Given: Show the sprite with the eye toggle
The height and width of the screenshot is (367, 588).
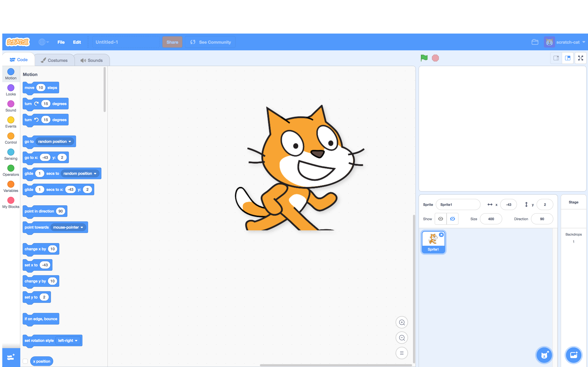Looking at the screenshot, I should point(440,219).
